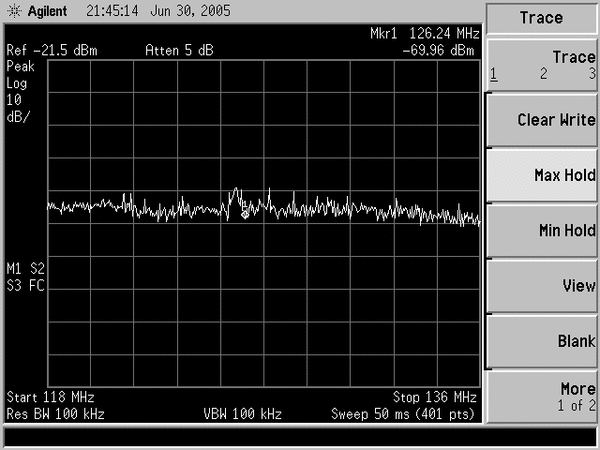Blank the current trace

(x=542, y=341)
